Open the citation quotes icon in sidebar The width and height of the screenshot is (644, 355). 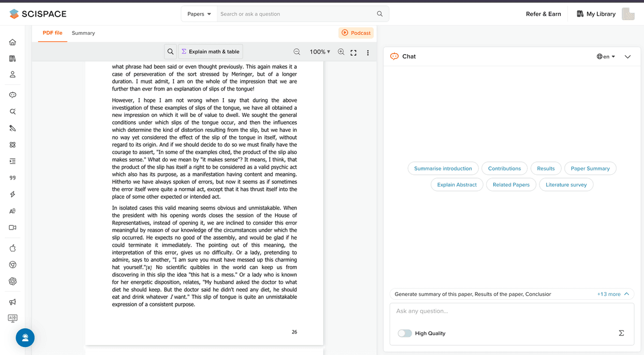pos(12,177)
